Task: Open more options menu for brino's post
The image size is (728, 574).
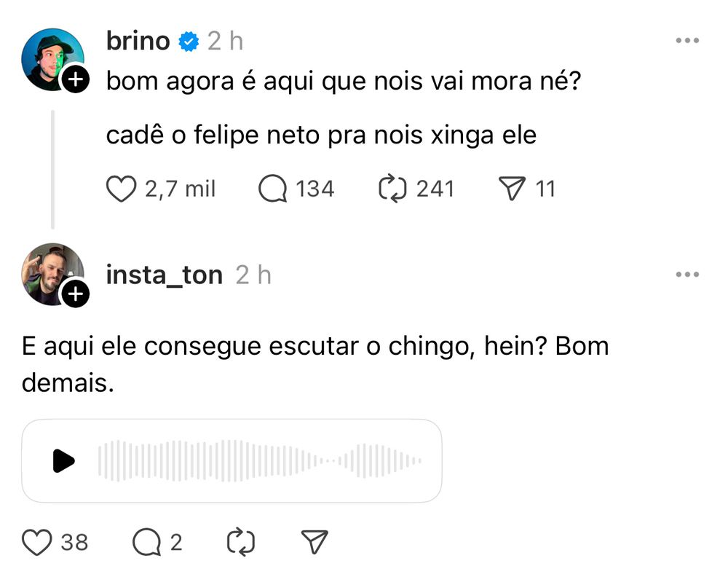Action: pos(687,41)
